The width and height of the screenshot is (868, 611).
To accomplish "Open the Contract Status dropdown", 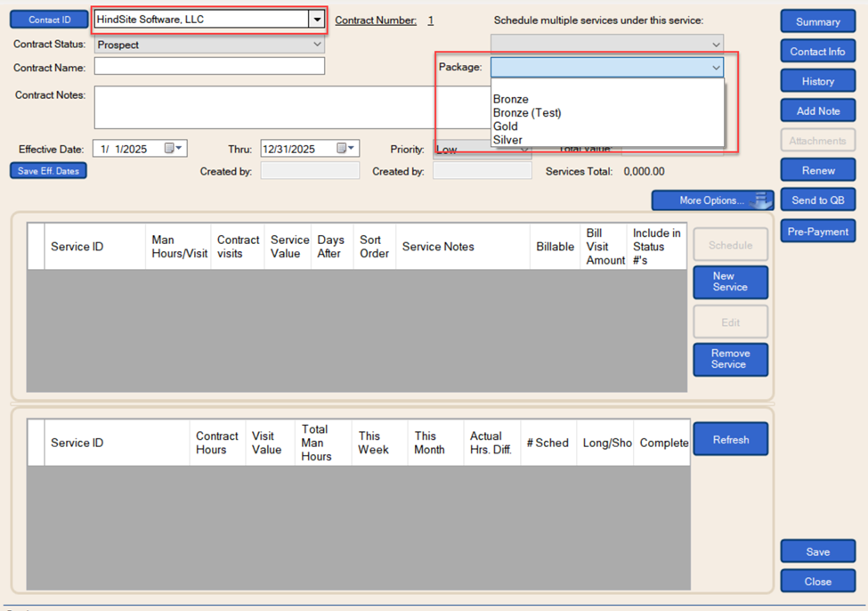I will point(318,45).
